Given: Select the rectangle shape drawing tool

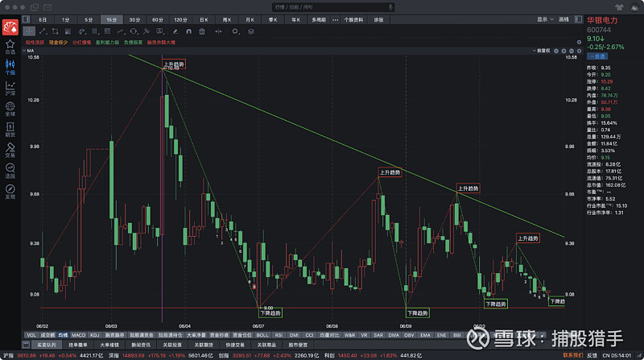Looking at the screenshot, I should pyautogui.click(x=55, y=31).
